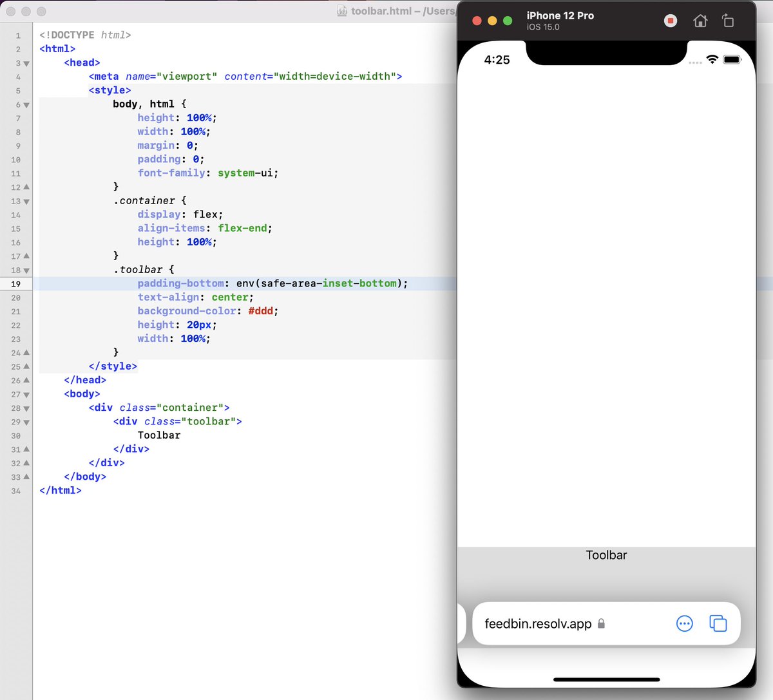Image resolution: width=773 pixels, height=700 pixels.
Task: Click the Wi-Fi status icon on the iPhone
Action: tap(712, 59)
